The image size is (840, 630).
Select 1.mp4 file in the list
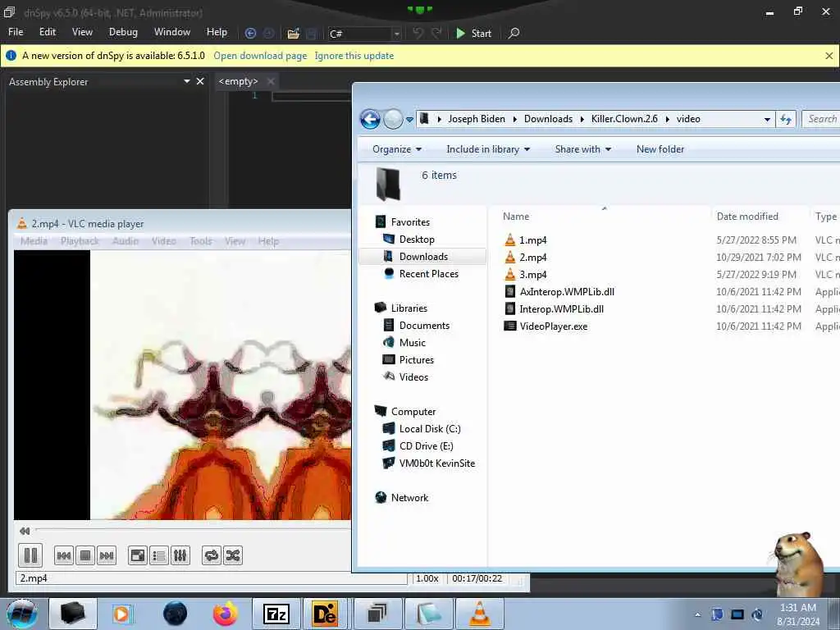click(532, 240)
